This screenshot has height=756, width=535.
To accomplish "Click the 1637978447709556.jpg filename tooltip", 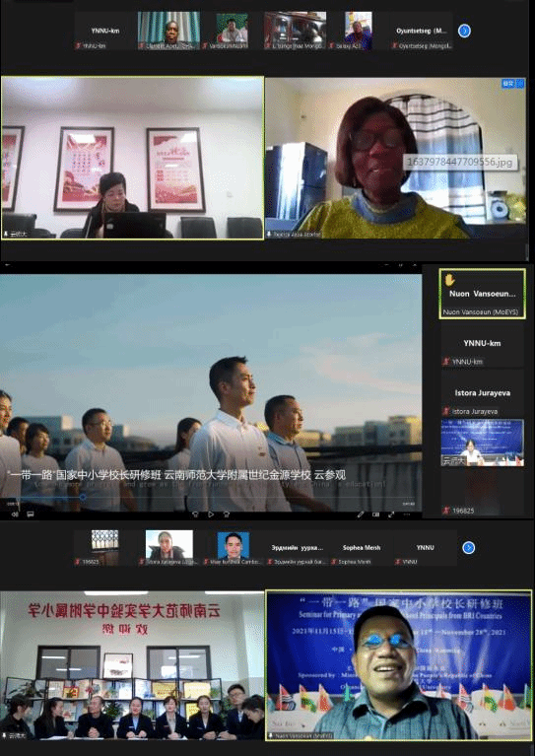I will tap(460, 162).
